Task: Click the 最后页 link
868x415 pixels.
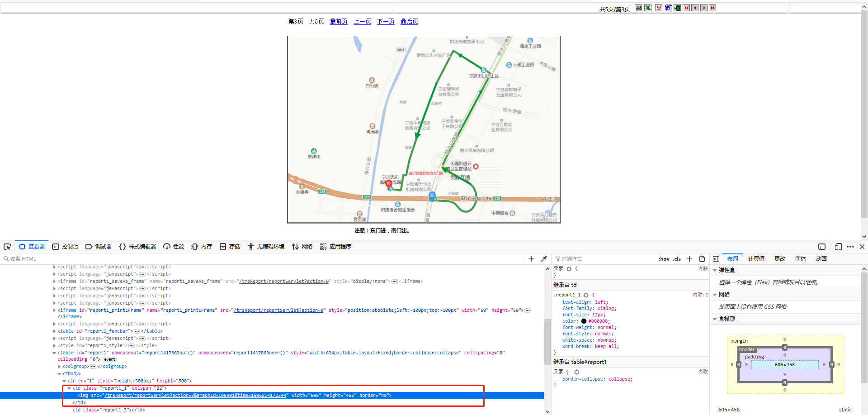Action: tap(409, 21)
